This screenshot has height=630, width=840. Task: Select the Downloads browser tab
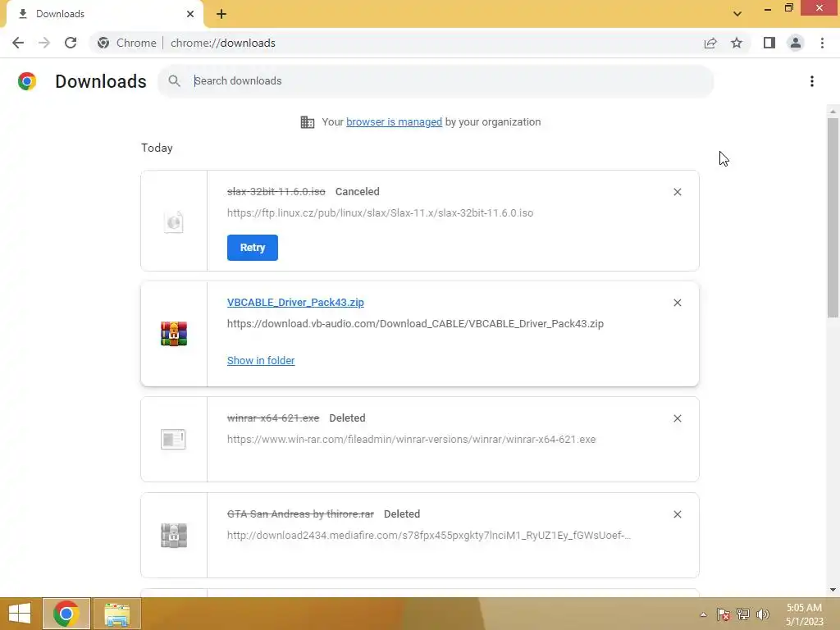tap(105, 14)
